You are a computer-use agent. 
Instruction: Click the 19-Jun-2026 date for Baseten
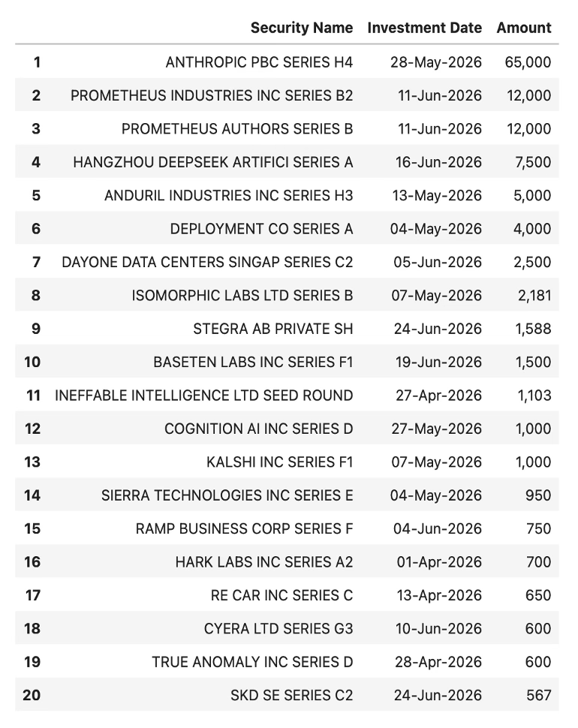click(438, 362)
